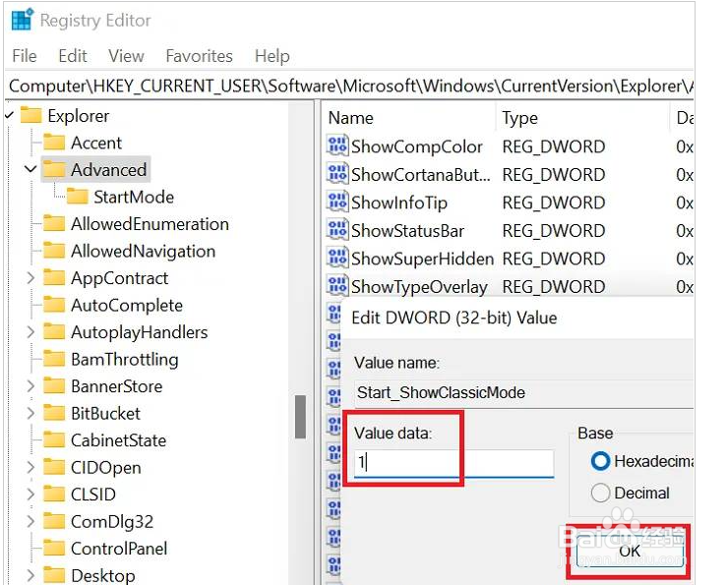
Task: Select the BamThrottling folder icon
Action: 54,359
